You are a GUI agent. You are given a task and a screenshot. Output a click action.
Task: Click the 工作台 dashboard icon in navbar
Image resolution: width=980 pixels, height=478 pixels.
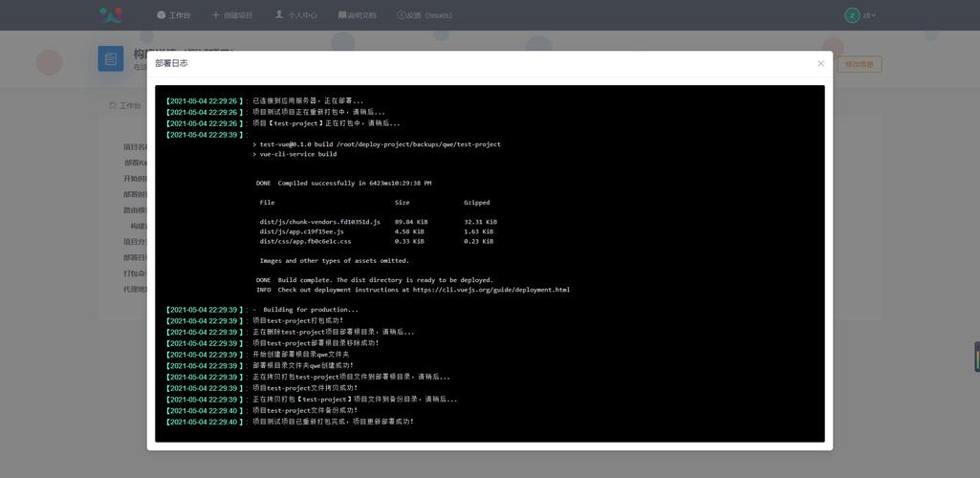(162, 15)
